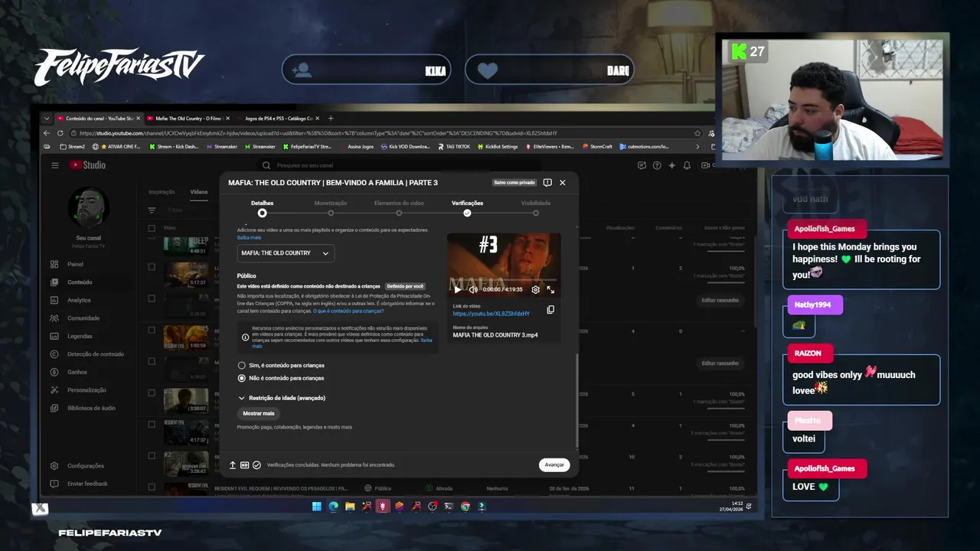980x551 pixels.
Task: Open the Saiba mais link under playlists
Action: pyautogui.click(x=249, y=237)
